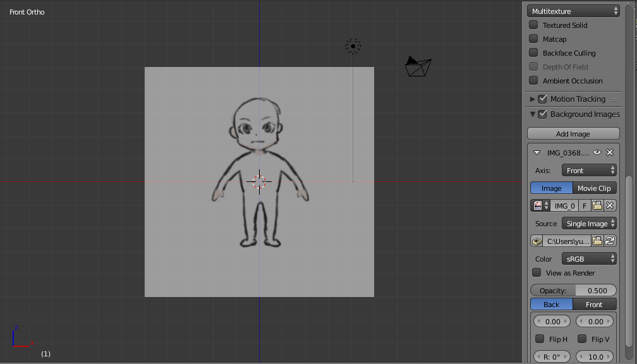The width and height of the screenshot is (637, 364).
Task: Adjust Opacity 0.500 slider
Action: click(x=573, y=291)
